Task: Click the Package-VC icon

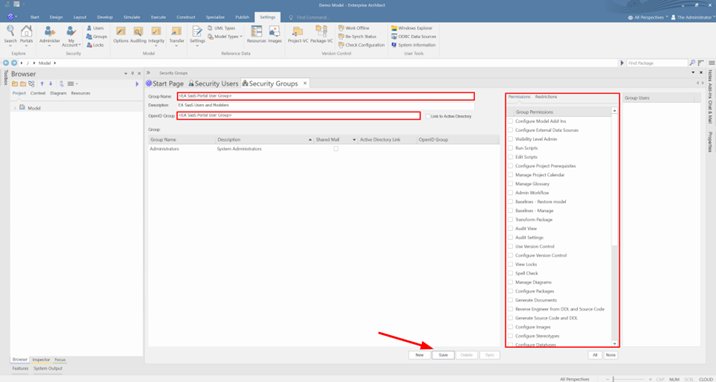Action: coord(321,35)
